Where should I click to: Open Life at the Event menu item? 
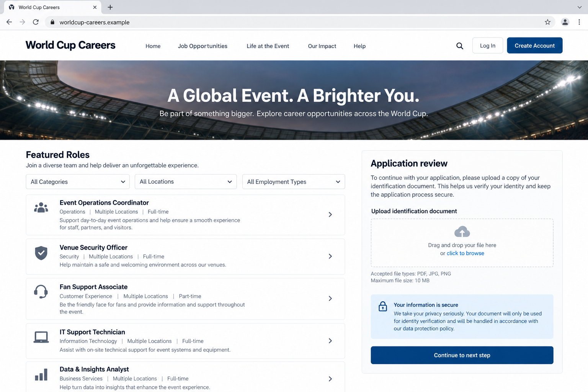tap(268, 46)
